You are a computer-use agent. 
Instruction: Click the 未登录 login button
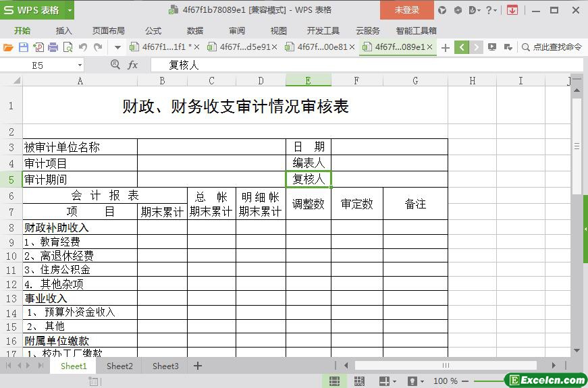406,10
